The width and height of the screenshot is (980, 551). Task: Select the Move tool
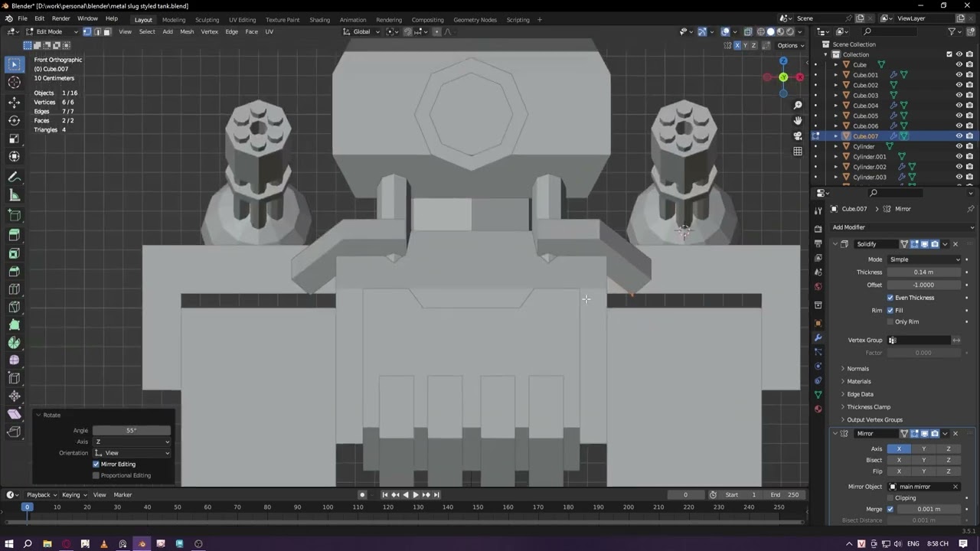tap(14, 102)
